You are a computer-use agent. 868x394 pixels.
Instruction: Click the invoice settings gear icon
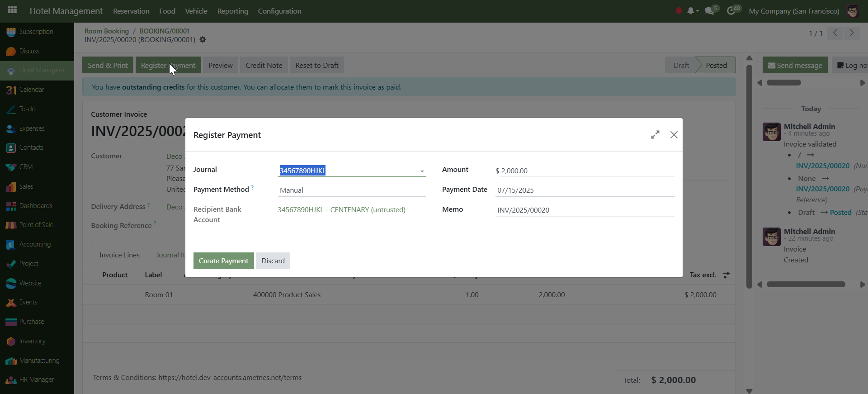203,40
